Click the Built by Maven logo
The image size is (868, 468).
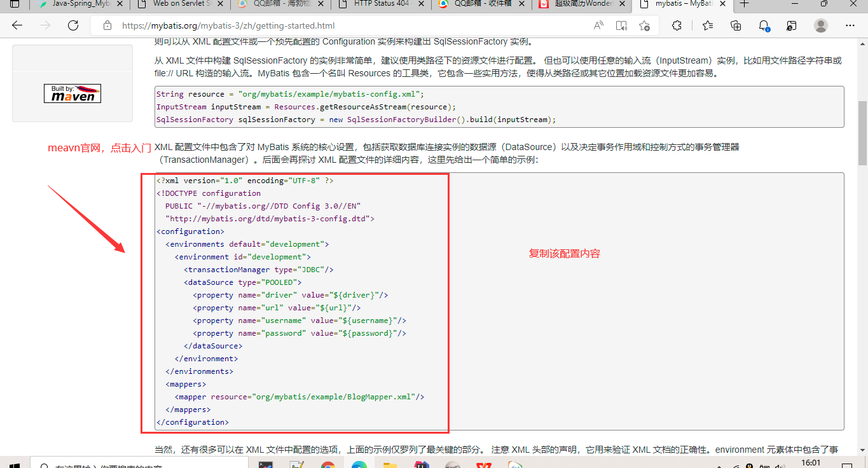click(x=72, y=93)
